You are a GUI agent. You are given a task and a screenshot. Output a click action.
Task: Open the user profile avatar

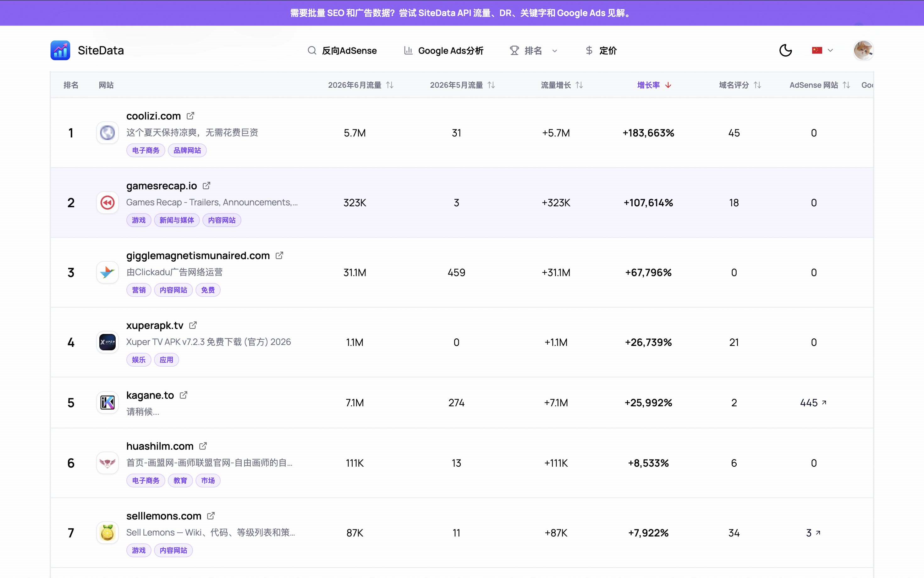(863, 50)
